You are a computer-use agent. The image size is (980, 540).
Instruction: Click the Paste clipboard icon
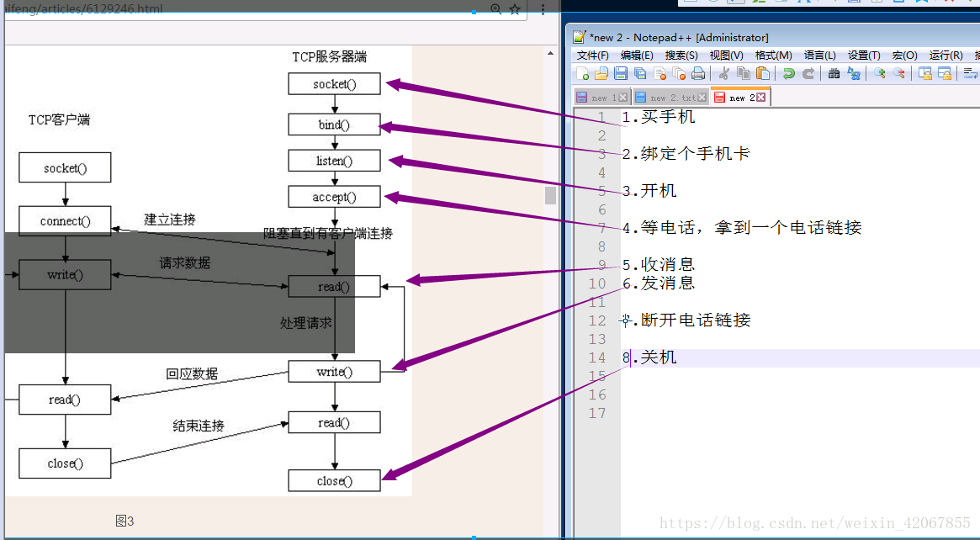[x=762, y=74]
